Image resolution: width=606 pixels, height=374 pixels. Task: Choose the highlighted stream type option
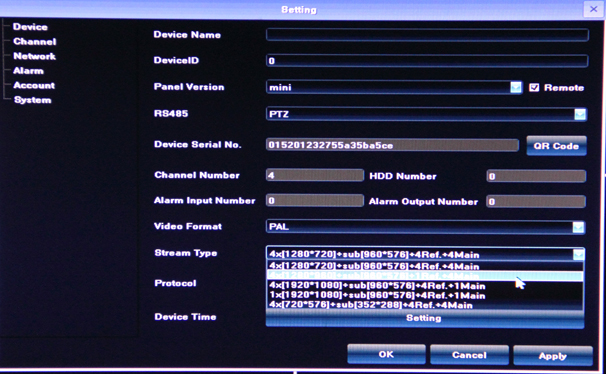424,276
